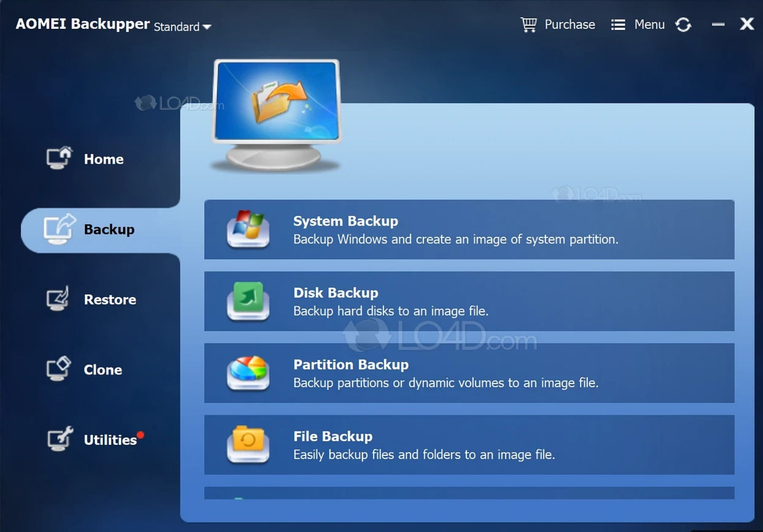Click the Menu list icon

[x=618, y=25]
